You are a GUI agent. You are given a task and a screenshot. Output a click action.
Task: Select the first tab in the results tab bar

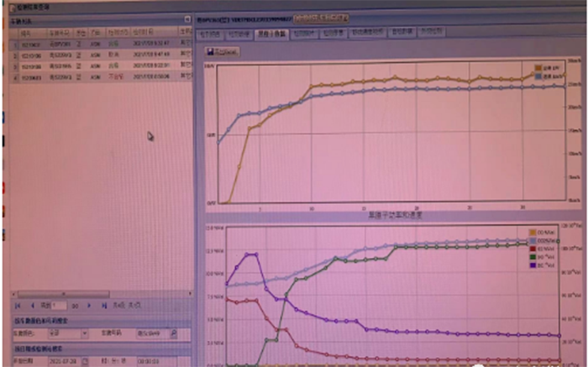(207, 34)
